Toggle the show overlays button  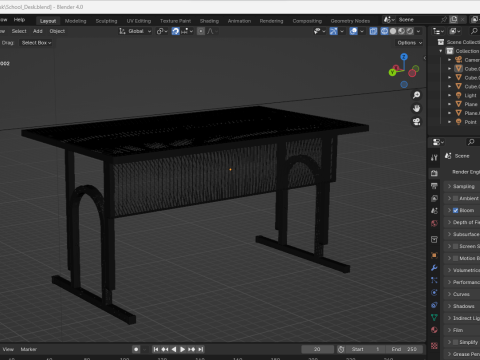(x=353, y=31)
